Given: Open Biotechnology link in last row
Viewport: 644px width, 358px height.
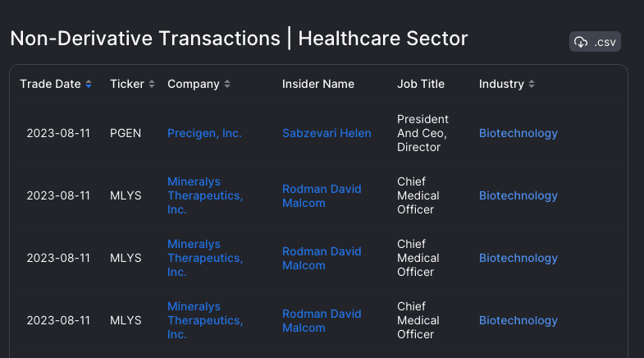Looking at the screenshot, I should [518, 320].
